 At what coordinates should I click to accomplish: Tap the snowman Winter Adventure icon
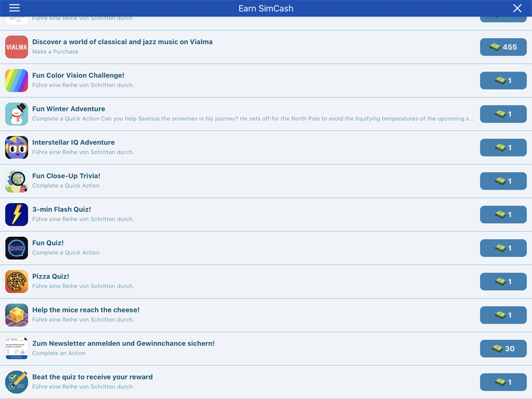point(17,114)
